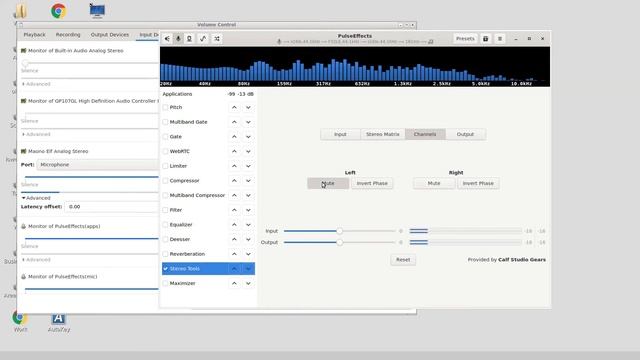This screenshot has width=640, height=360.
Task: Open Recording tab in Volume Control
Action: 68,35
